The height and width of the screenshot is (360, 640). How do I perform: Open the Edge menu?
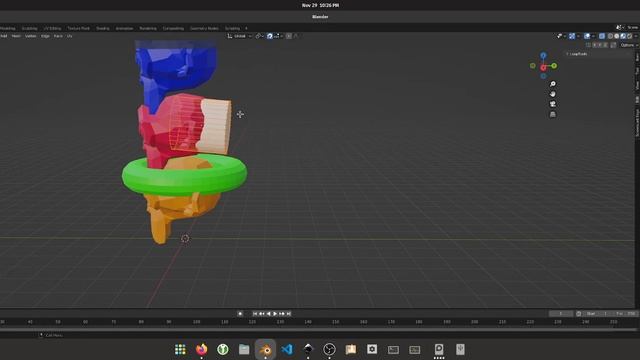[45, 36]
